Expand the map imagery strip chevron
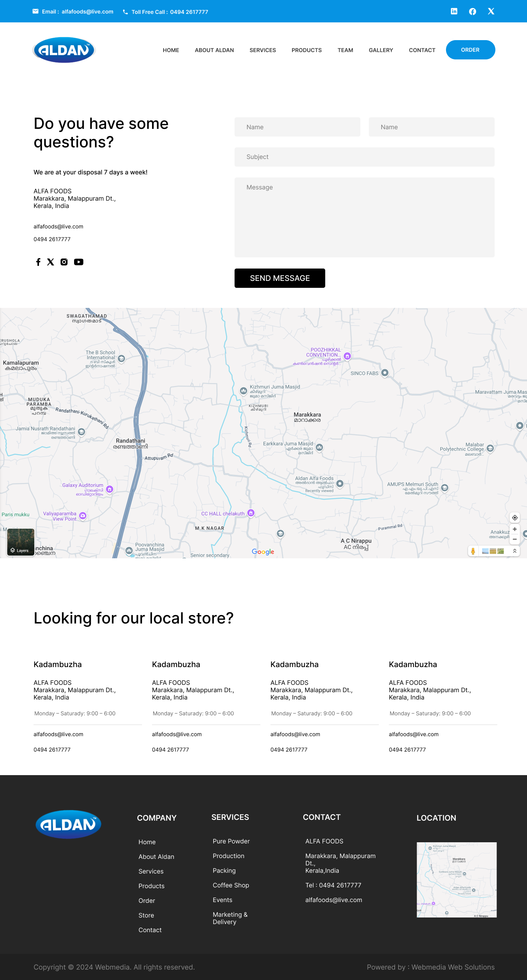527x980 pixels. click(515, 551)
